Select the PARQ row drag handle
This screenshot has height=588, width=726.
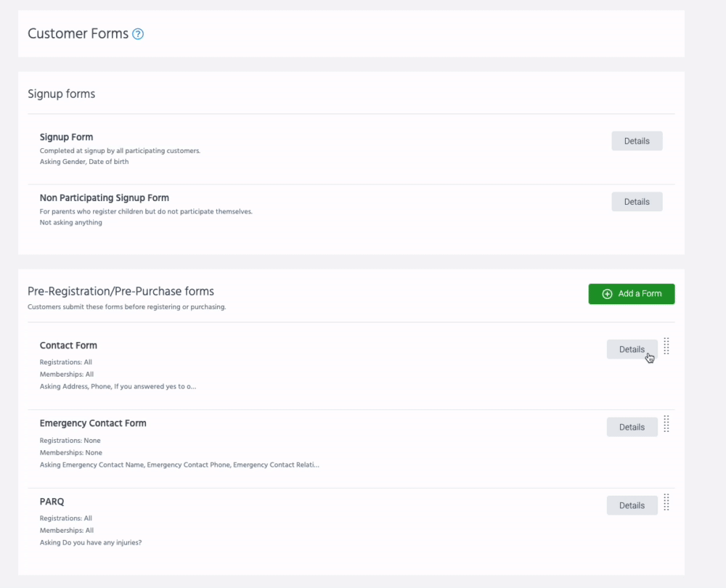[666, 502]
